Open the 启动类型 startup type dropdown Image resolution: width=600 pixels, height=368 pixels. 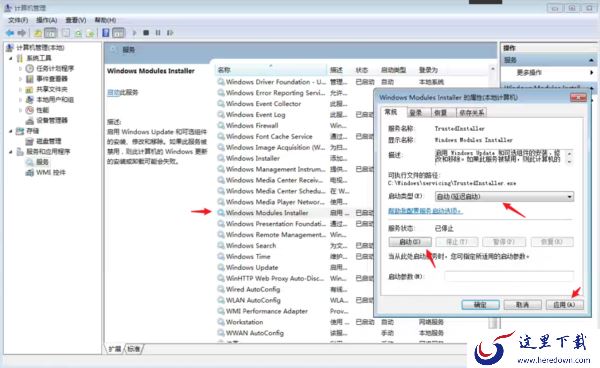504,197
